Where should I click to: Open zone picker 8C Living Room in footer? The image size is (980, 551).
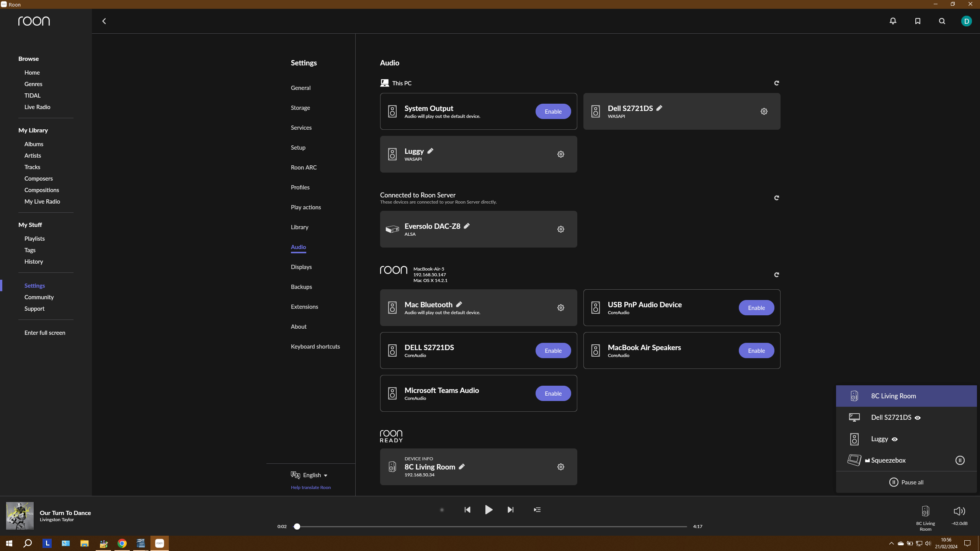click(x=925, y=518)
